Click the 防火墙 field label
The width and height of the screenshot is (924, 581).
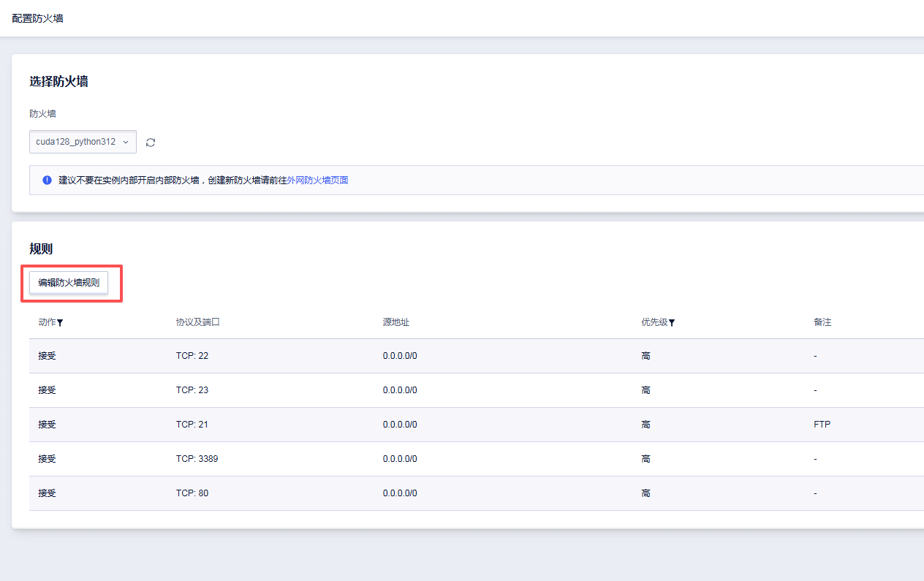[x=42, y=114]
